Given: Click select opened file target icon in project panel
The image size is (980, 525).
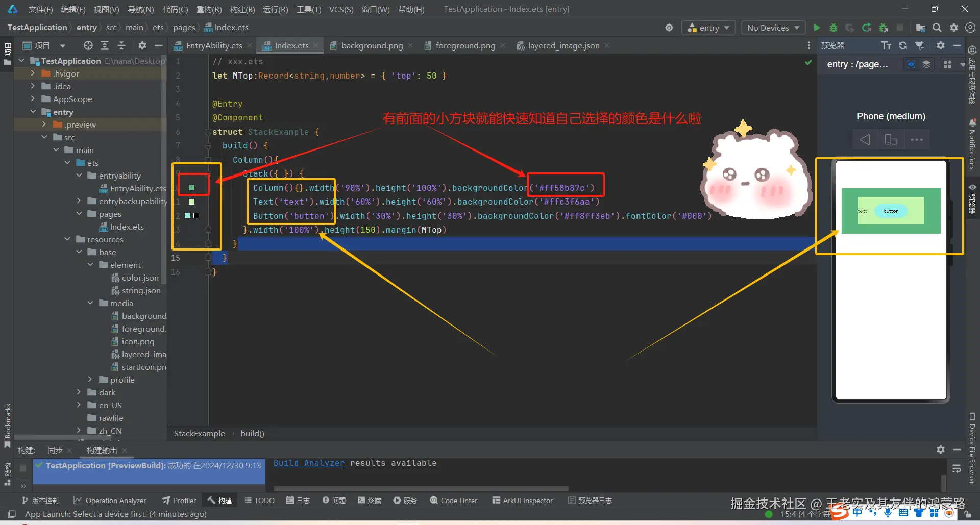Looking at the screenshot, I should [x=88, y=45].
